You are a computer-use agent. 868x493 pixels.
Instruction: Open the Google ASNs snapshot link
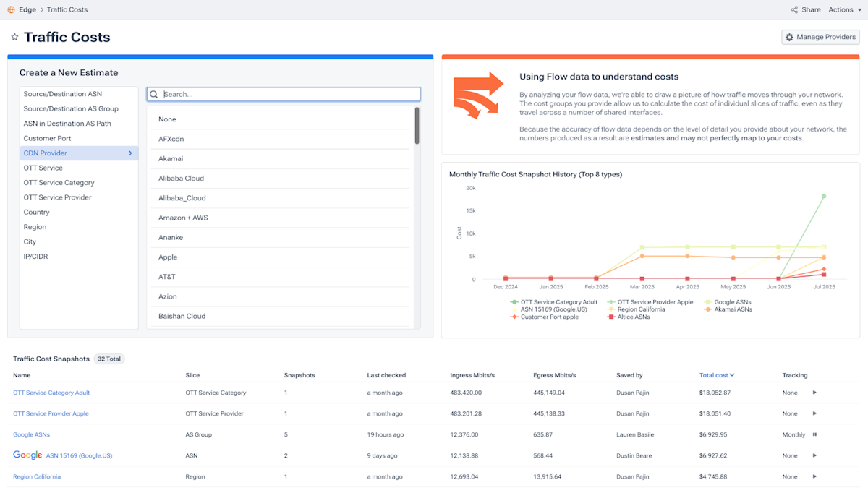pyautogui.click(x=31, y=434)
